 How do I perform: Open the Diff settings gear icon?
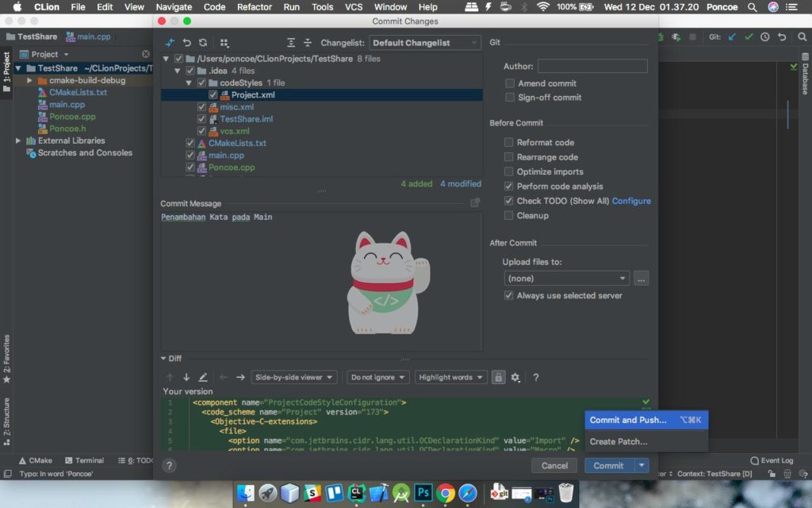tap(515, 377)
